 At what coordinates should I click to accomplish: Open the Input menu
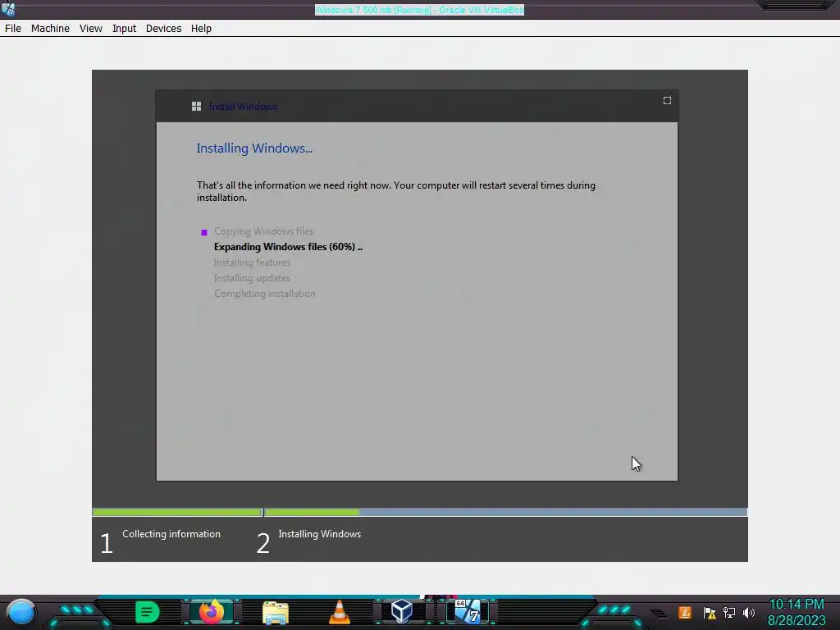(x=124, y=29)
